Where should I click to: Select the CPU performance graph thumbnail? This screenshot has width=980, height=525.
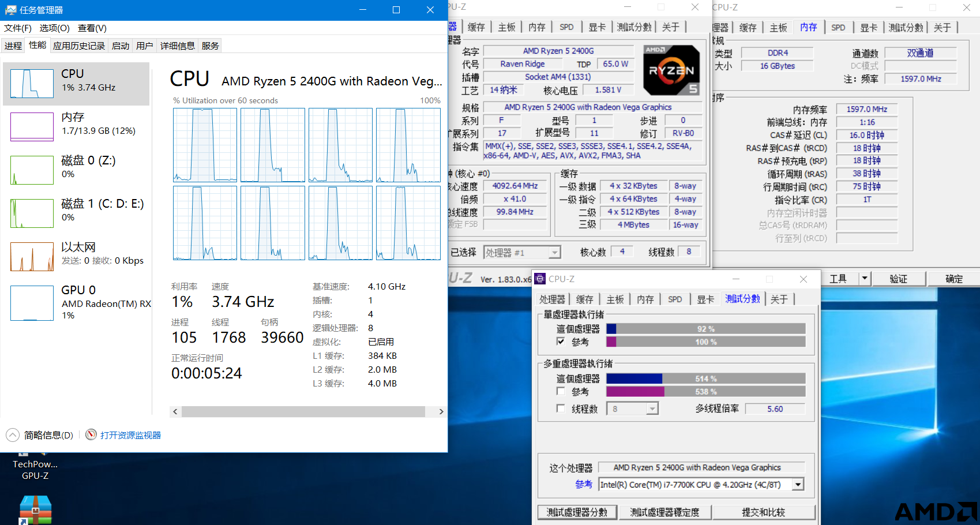click(x=32, y=84)
